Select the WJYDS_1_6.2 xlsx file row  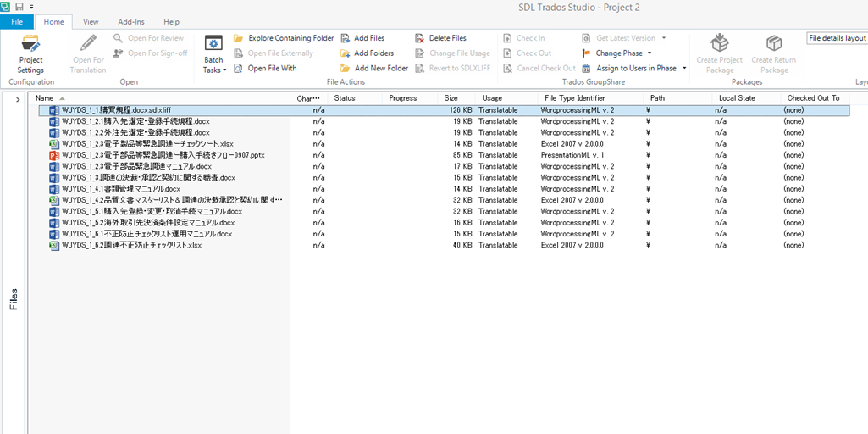(x=131, y=245)
